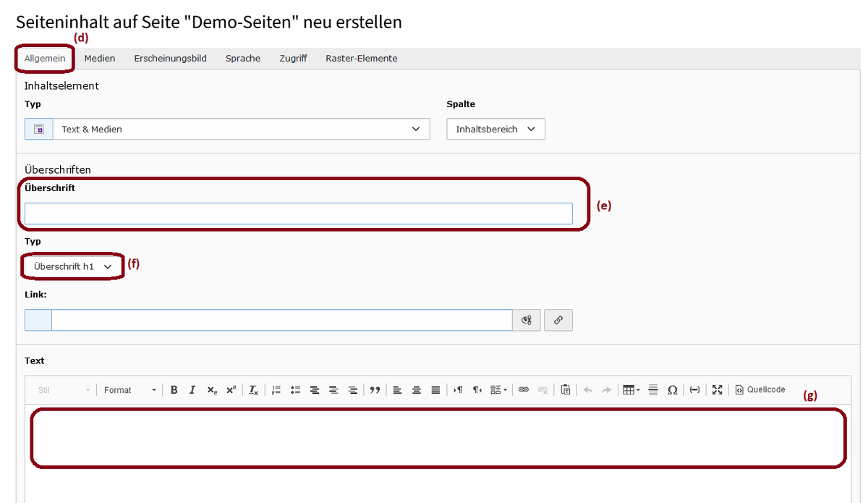Image resolution: width=868 pixels, height=503 pixels.
Task: Insert a block quote
Action: (375, 390)
